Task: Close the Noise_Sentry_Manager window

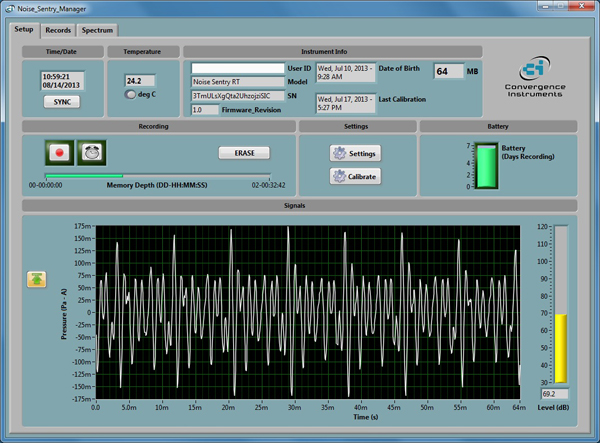Action: point(581,6)
